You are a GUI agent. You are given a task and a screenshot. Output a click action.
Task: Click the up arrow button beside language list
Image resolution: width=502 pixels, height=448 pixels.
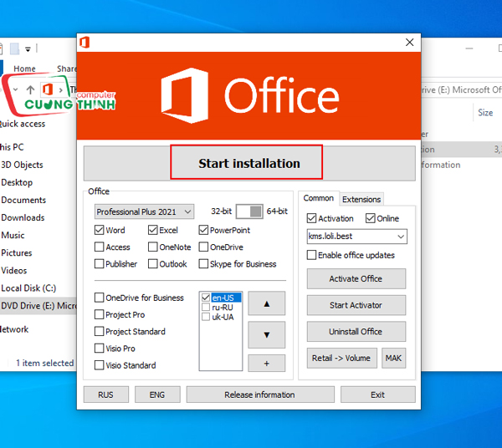[266, 303]
